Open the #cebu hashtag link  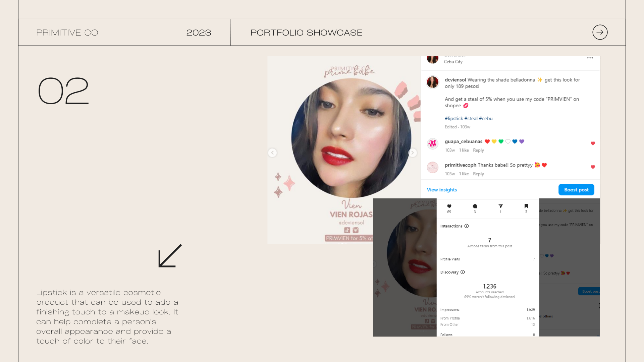(x=486, y=118)
